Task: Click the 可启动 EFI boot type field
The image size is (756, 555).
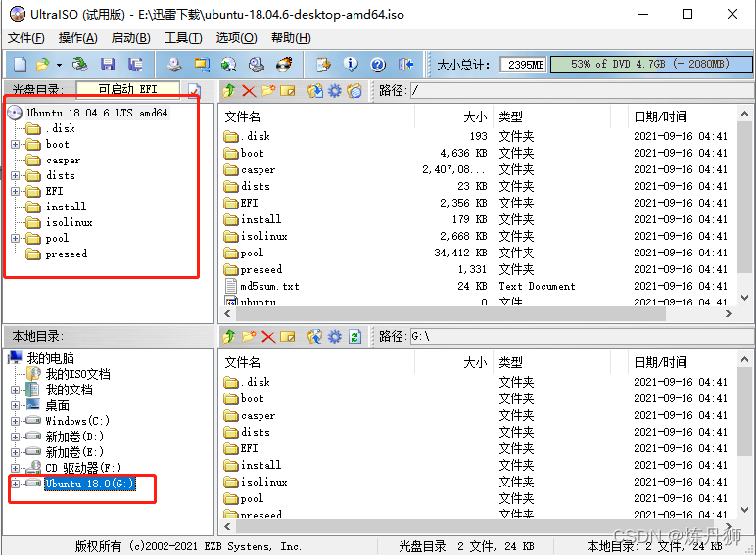Action: (127, 90)
